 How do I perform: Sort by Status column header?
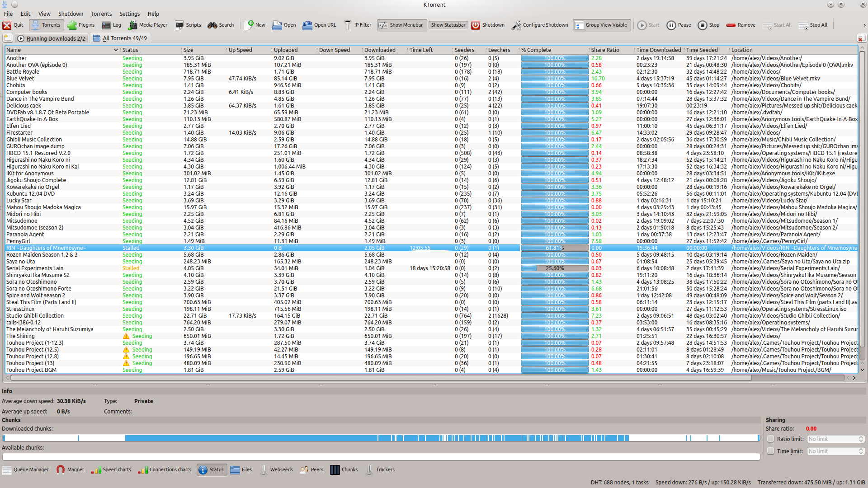151,50
